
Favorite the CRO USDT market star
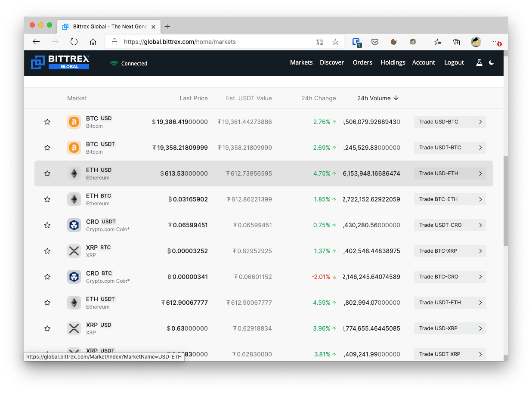tap(47, 225)
